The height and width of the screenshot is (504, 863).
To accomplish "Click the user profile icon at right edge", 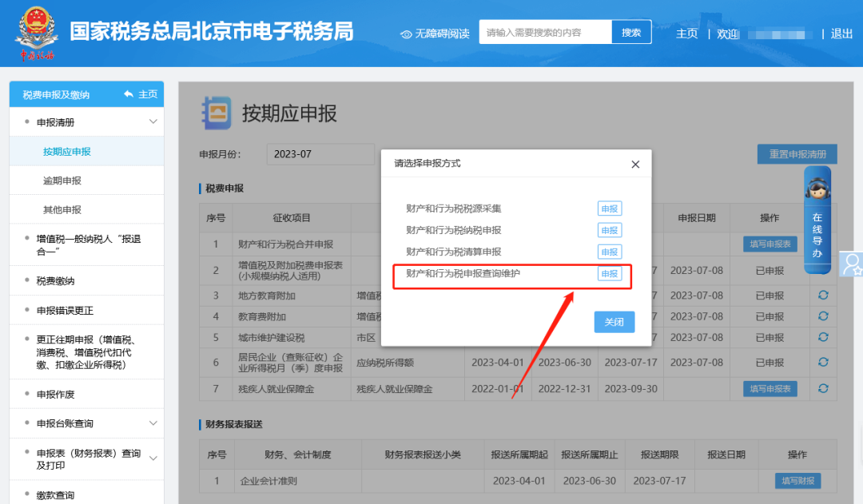I will pos(852,264).
